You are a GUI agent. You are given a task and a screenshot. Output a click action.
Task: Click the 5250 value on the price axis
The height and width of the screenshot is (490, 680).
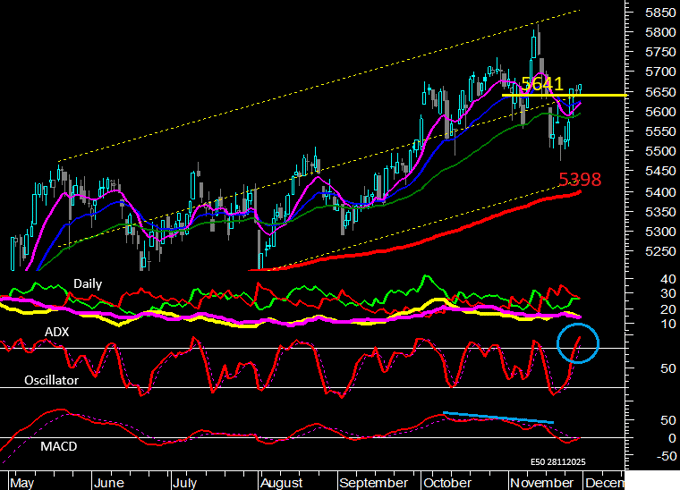657,251
